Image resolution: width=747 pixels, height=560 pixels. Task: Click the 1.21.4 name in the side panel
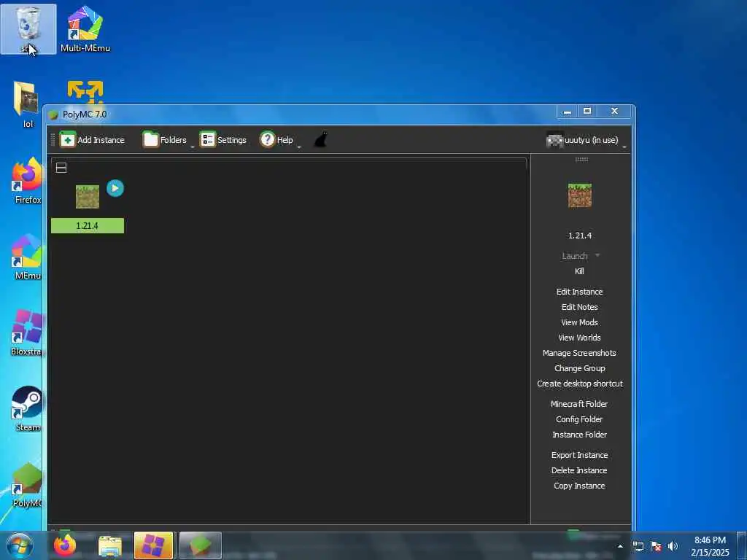(580, 236)
